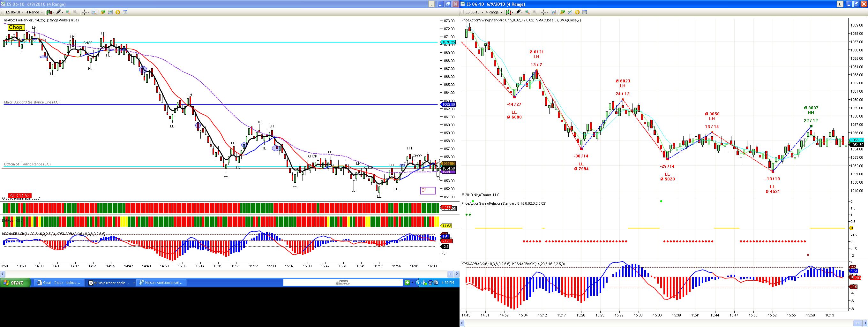
Task: Click the Major Support/Resistance Line (4/8) label
Action: pos(32,102)
